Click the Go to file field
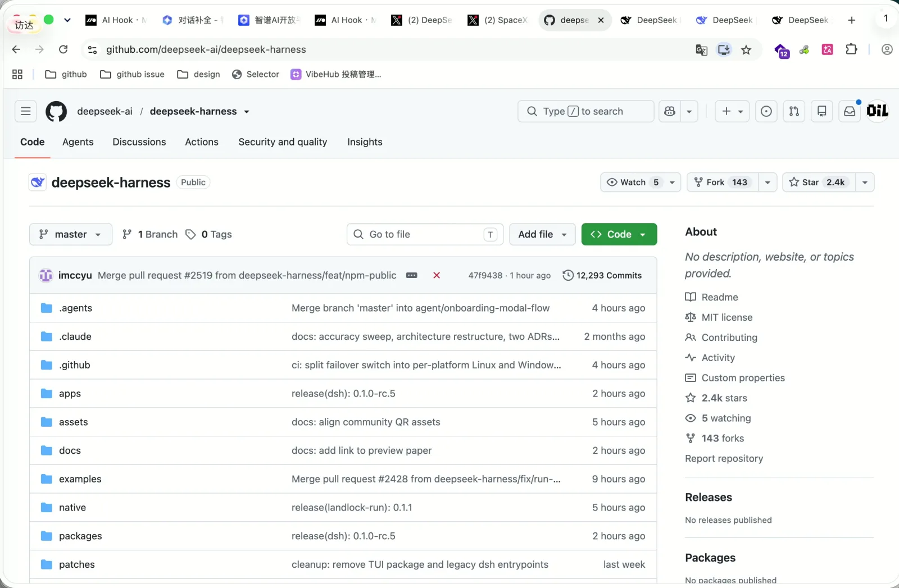 (425, 234)
